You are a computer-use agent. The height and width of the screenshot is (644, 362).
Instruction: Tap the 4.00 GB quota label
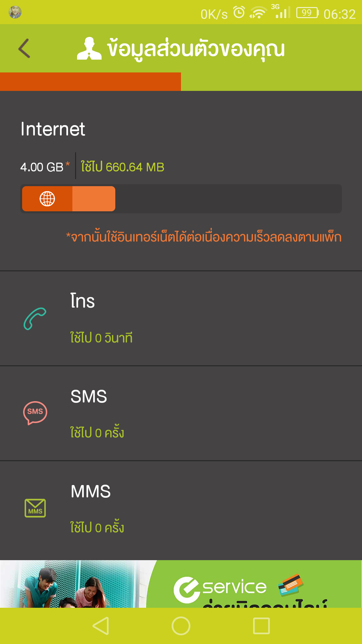click(42, 167)
